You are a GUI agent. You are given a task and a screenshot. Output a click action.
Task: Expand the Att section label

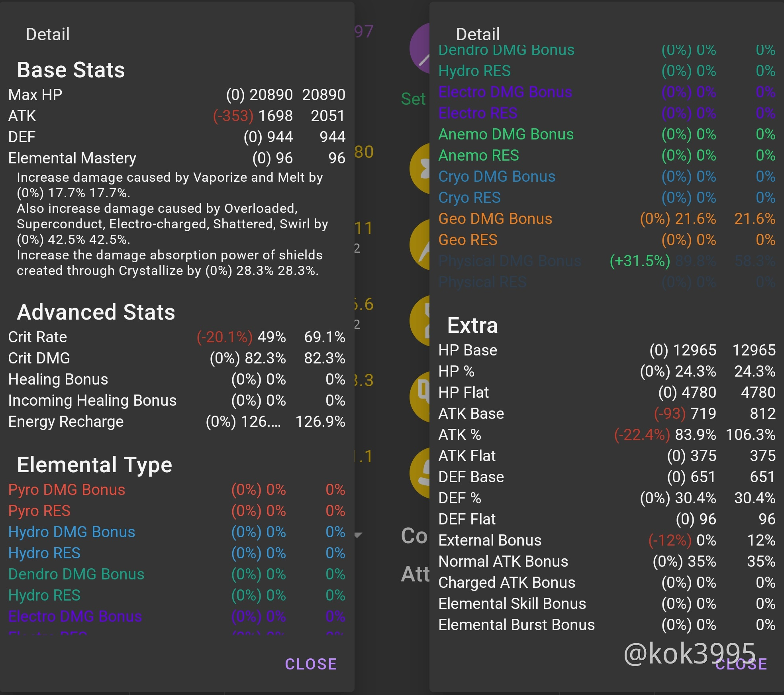click(416, 574)
